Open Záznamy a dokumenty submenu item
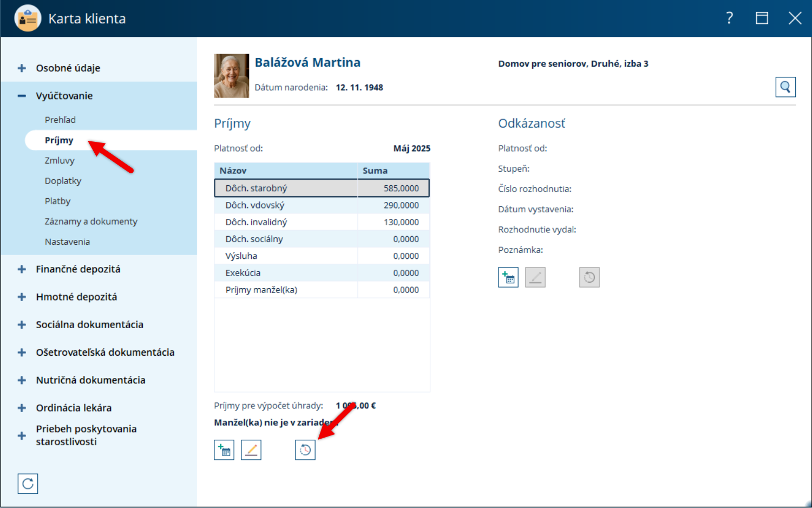The width and height of the screenshot is (812, 508). tap(91, 222)
